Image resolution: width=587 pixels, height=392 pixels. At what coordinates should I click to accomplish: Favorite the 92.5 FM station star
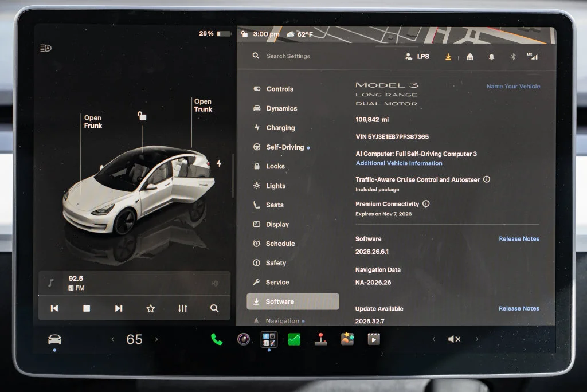(x=151, y=308)
